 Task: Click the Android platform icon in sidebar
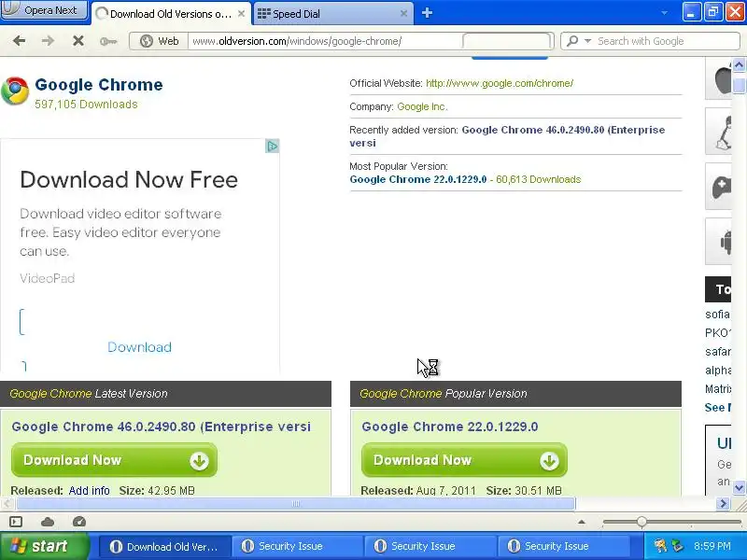[x=720, y=242]
